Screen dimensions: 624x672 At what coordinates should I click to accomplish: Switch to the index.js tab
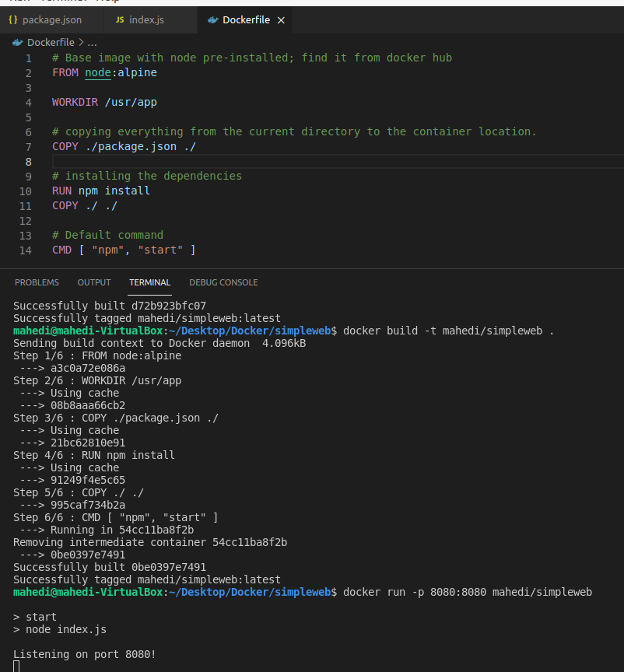point(150,19)
